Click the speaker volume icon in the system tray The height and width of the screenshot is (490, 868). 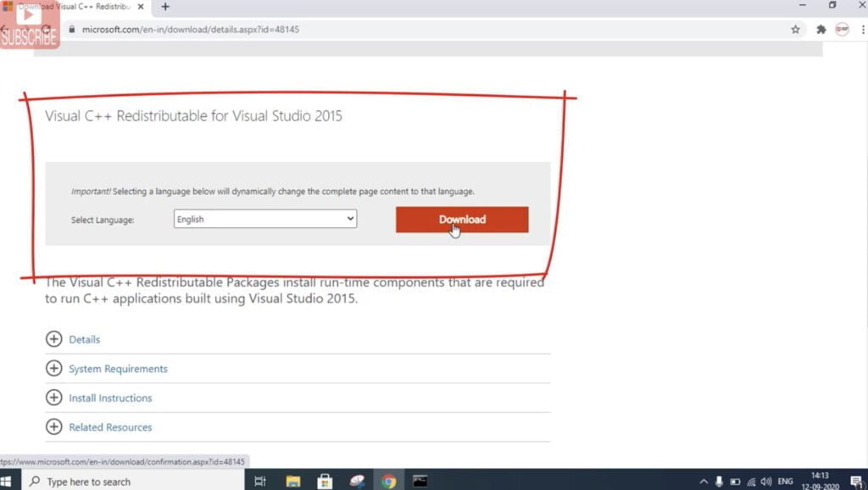(x=765, y=481)
